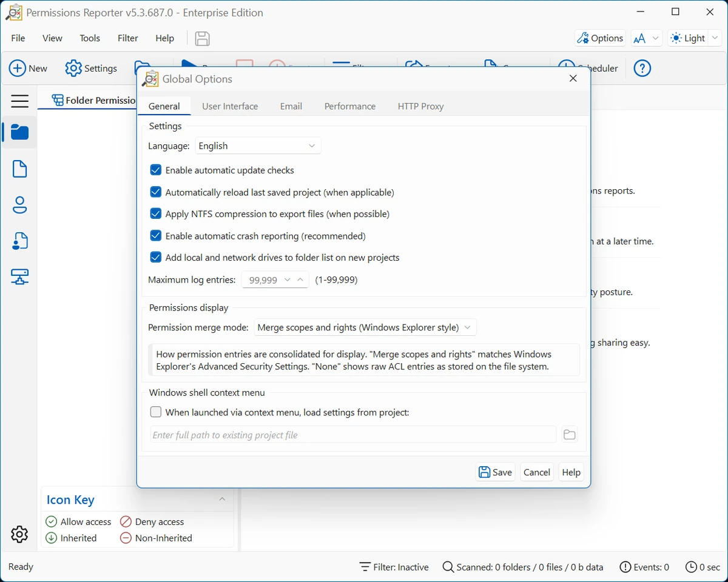
Task: Click Cancel in Global Options dialog
Action: (x=537, y=472)
